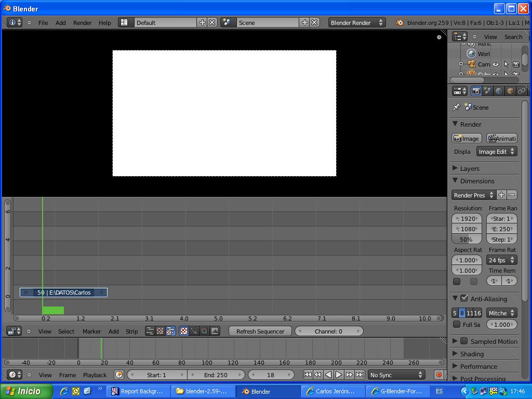Toggle Camera visibility eye in outliner
The image size is (532, 399).
496,64
